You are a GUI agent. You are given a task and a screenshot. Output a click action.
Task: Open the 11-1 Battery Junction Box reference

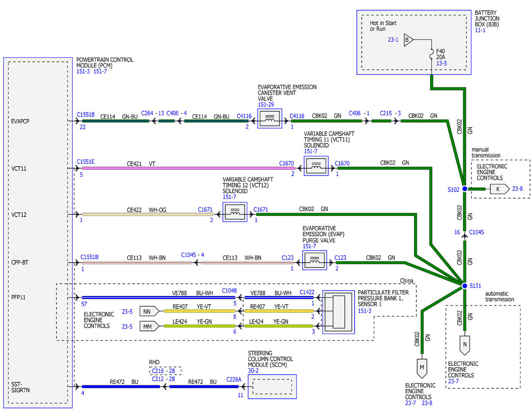(x=481, y=30)
